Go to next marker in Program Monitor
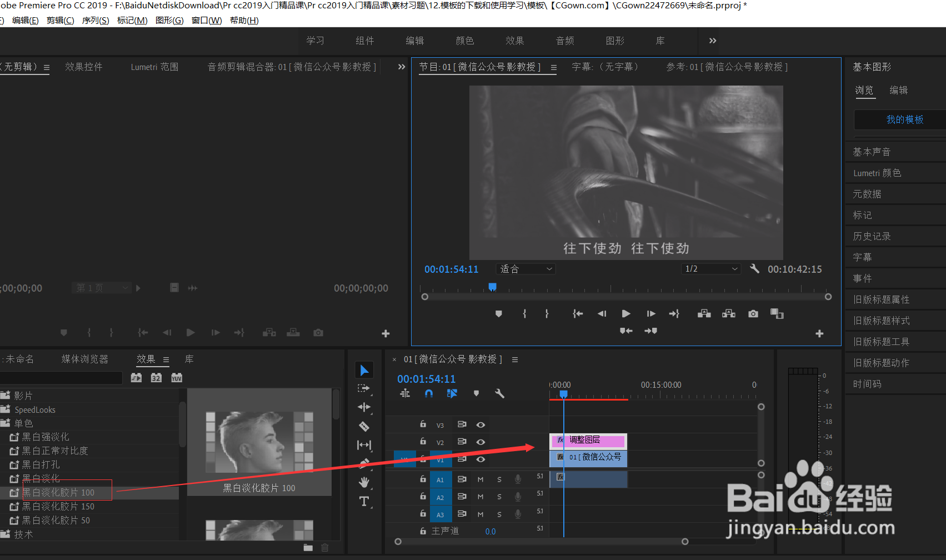 (650, 331)
